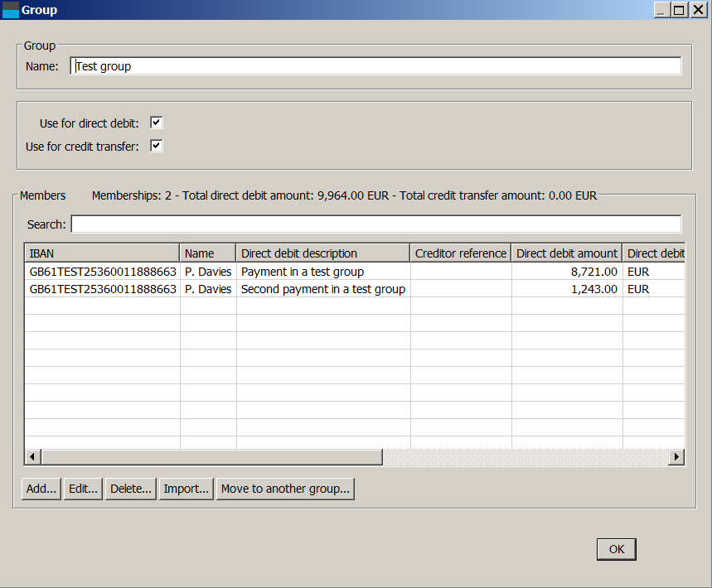Screen dimensions: 712x588
Task: Sort by Direct debit amount column header
Action: [x=567, y=253]
